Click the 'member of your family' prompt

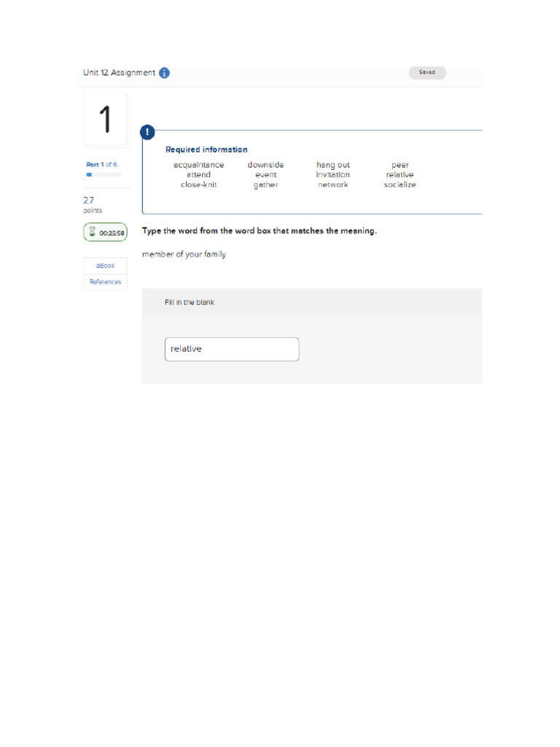(x=184, y=255)
